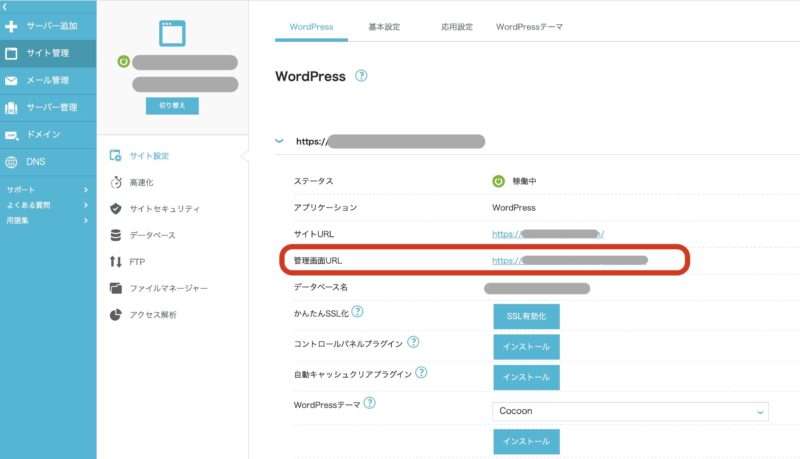Click the サイト設定 gear-window icon

[x=116, y=156]
